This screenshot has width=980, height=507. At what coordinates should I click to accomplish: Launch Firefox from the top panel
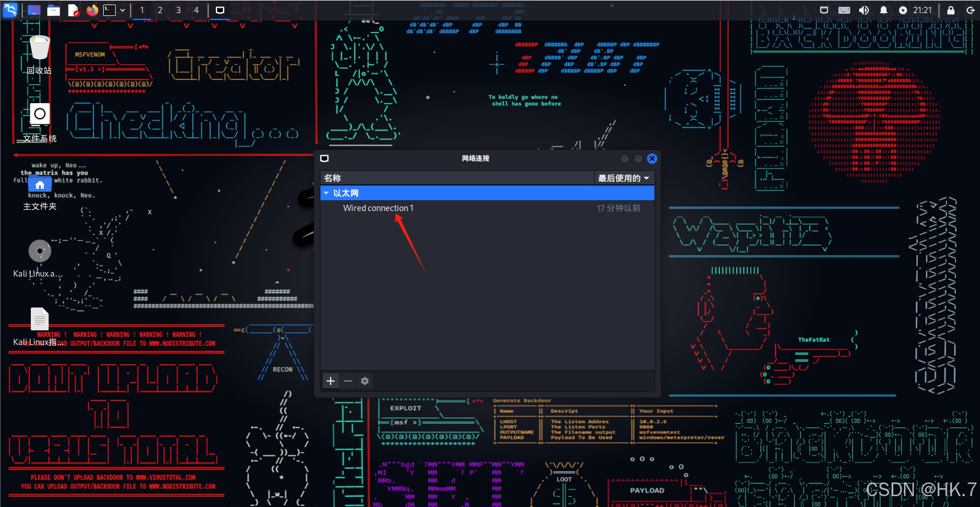[92, 10]
